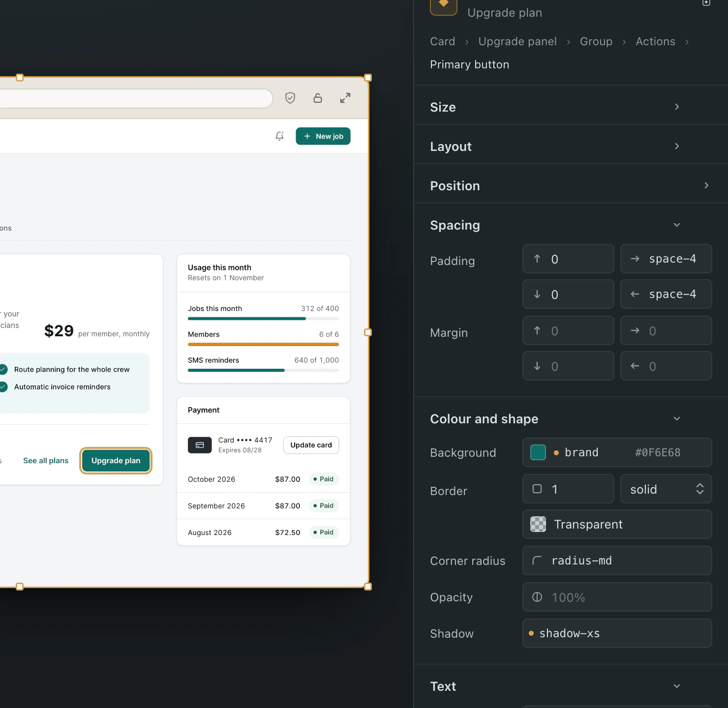The image size is (728, 708).
Task: Click the checkered swatch beside Transparent
Action: (538, 524)
